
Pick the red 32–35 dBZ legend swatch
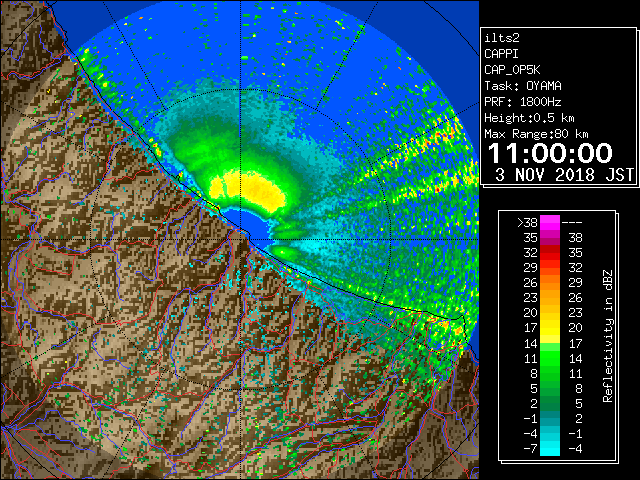(x=550, y=253)
